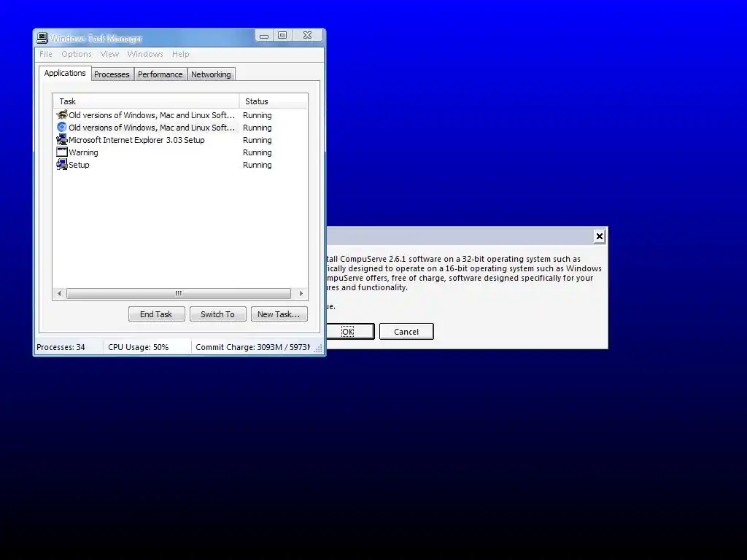Click the Warning task window icon
This screenshot has width=747, height=560.
62,152
